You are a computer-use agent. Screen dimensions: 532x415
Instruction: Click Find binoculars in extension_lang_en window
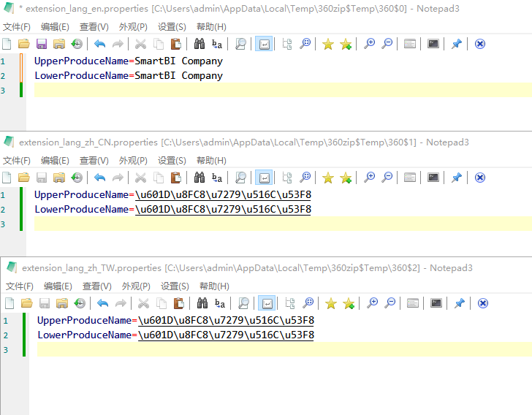[x=199, y=44]
